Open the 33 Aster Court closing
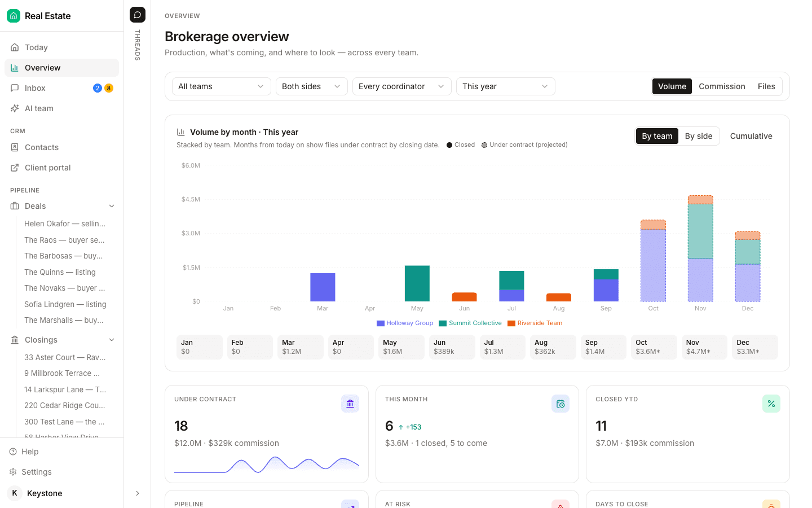Viewport: 812px width, 508px height. pyautogui.click(x=65, y=357)
